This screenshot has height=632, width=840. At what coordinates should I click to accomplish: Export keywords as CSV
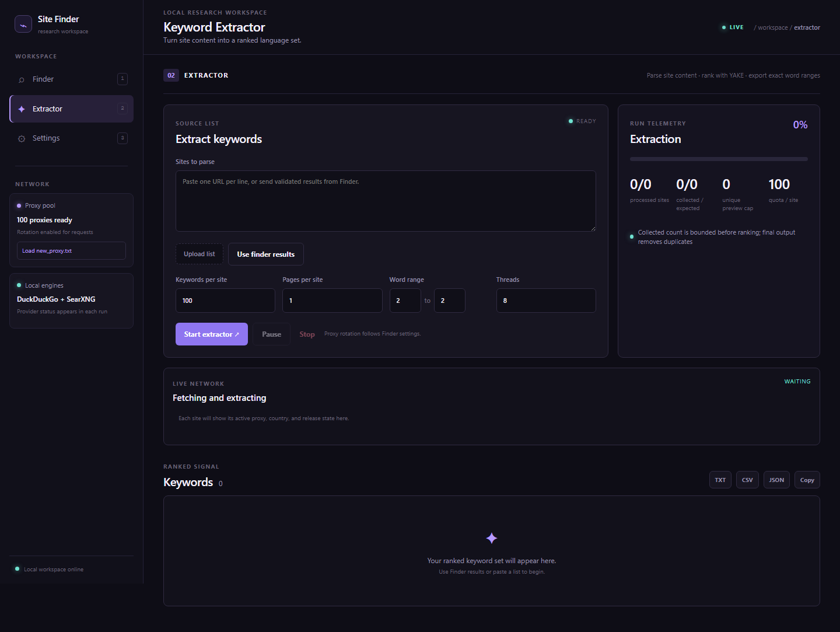[x=747, y=480]
